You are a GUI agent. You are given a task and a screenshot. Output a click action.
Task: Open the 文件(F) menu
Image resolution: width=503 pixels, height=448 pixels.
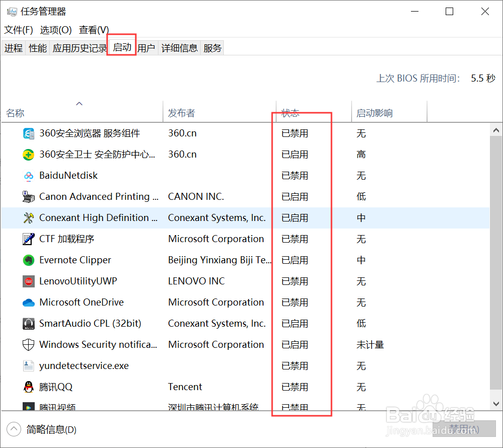coord(18,30)
